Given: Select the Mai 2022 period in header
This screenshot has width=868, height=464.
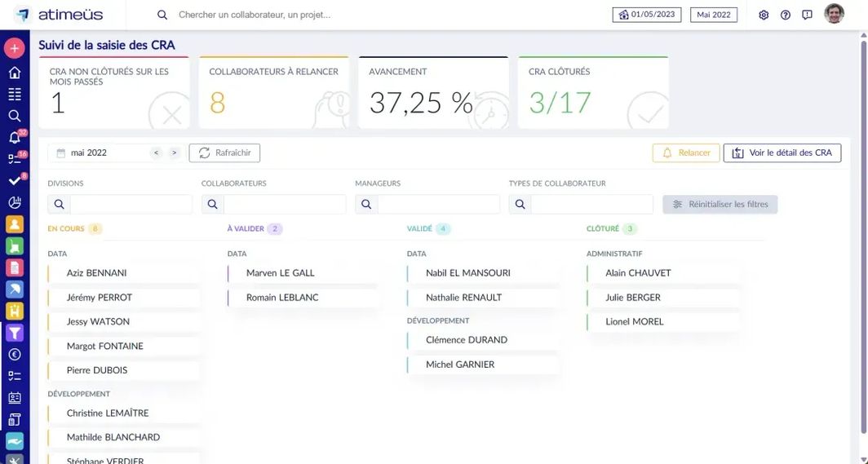Looking at the screenshot, I should tap(713, 15).
